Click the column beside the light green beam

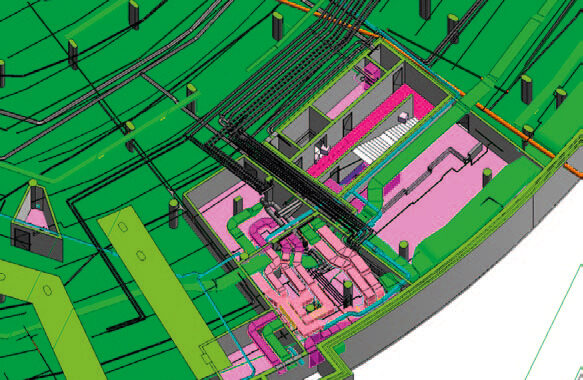coord(174,214)
